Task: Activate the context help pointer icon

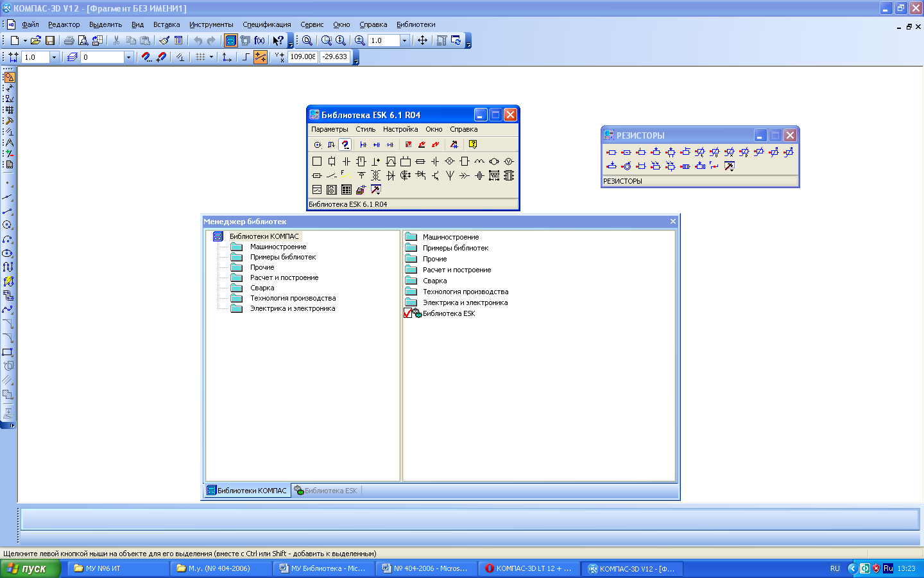Action: tap(278, 40)
